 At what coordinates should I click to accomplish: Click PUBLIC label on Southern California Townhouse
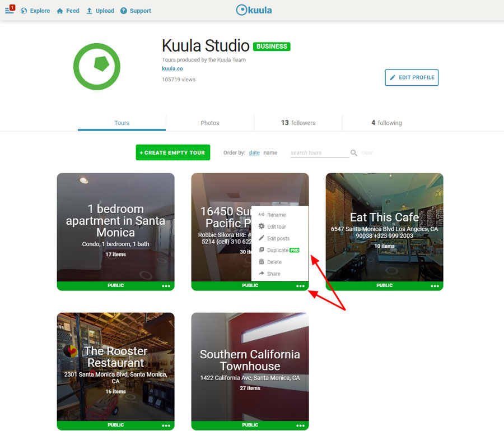[250, 425]
